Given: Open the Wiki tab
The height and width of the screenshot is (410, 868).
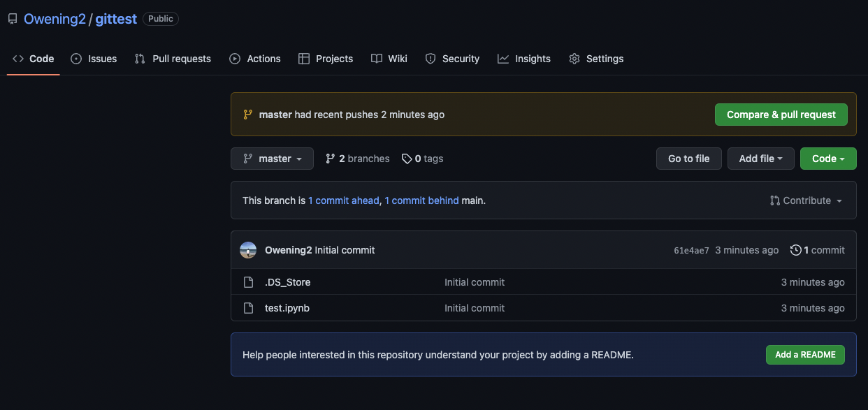Looking at the screenshot, I should pyautogui.click(x=389, y=59).
